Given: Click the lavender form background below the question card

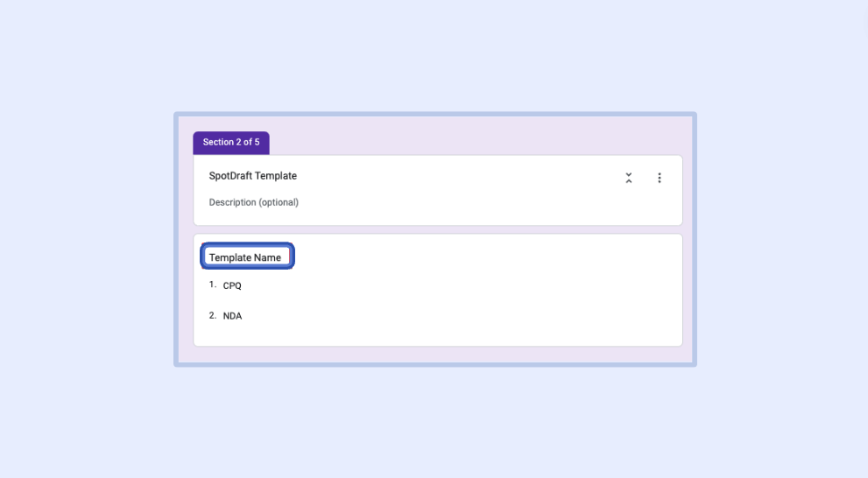Looking at the screenshot, I should tap(438, 354).
